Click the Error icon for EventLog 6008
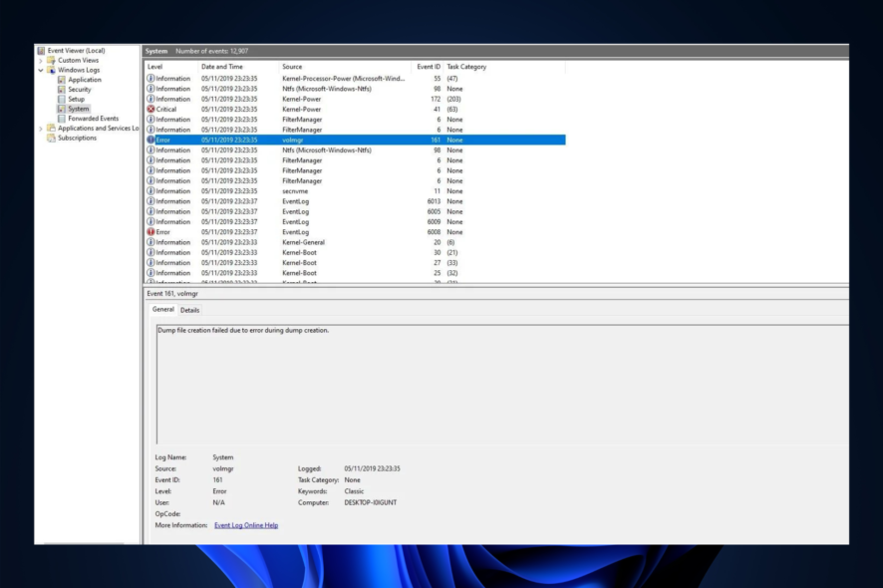 tap(150, 232)
